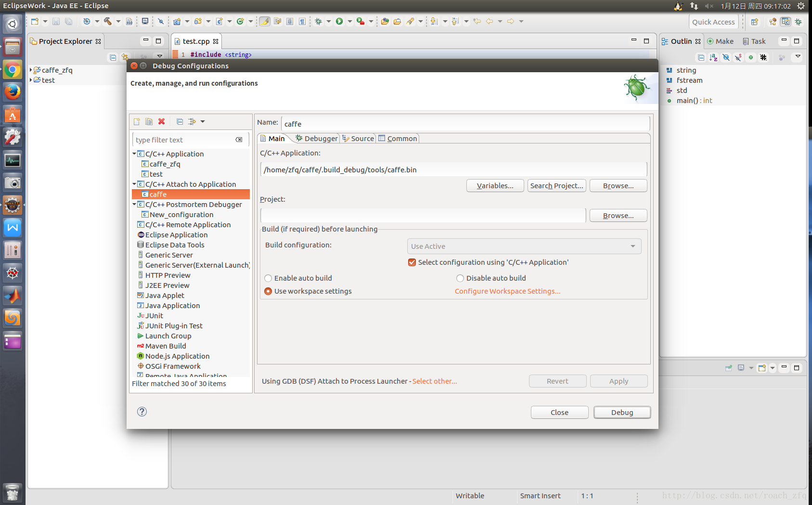Select Use workspace settings radio button
The image size is (812, 505).
pos(308,291)
